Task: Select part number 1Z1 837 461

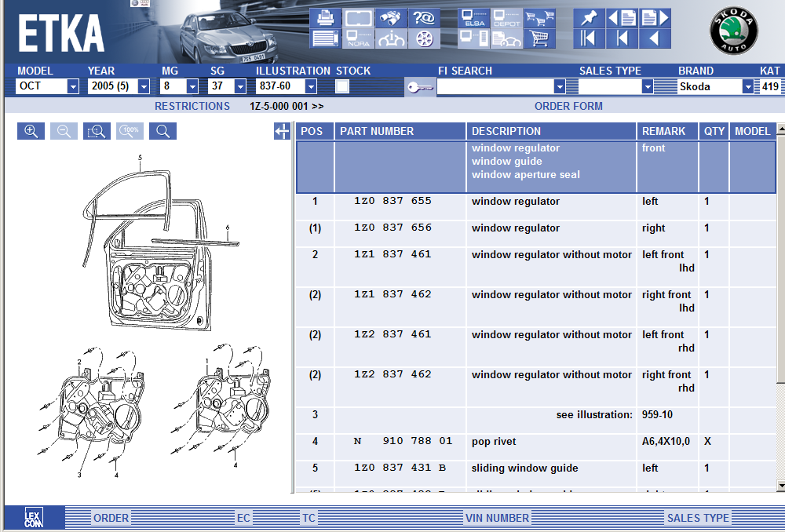Action: point(392,254)
